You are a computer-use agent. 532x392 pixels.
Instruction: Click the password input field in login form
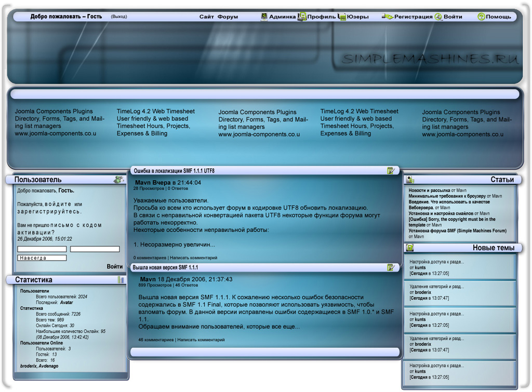(95, 249)
